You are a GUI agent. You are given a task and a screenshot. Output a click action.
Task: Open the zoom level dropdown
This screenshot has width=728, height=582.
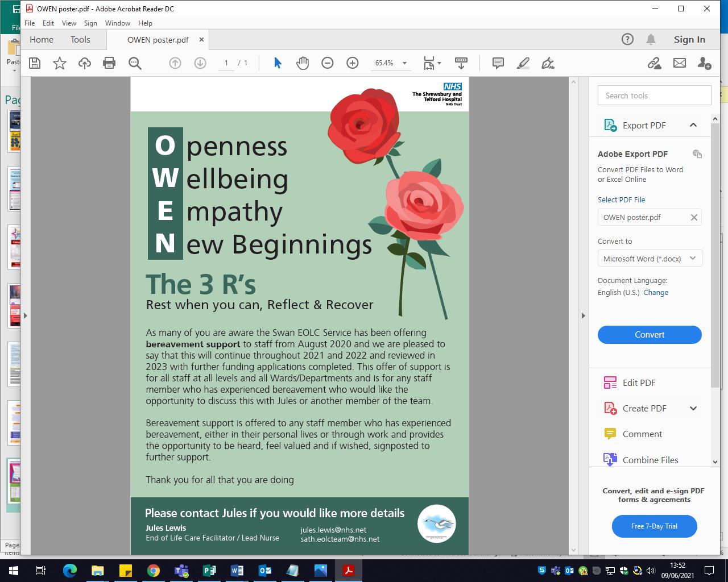pos(404,63)
